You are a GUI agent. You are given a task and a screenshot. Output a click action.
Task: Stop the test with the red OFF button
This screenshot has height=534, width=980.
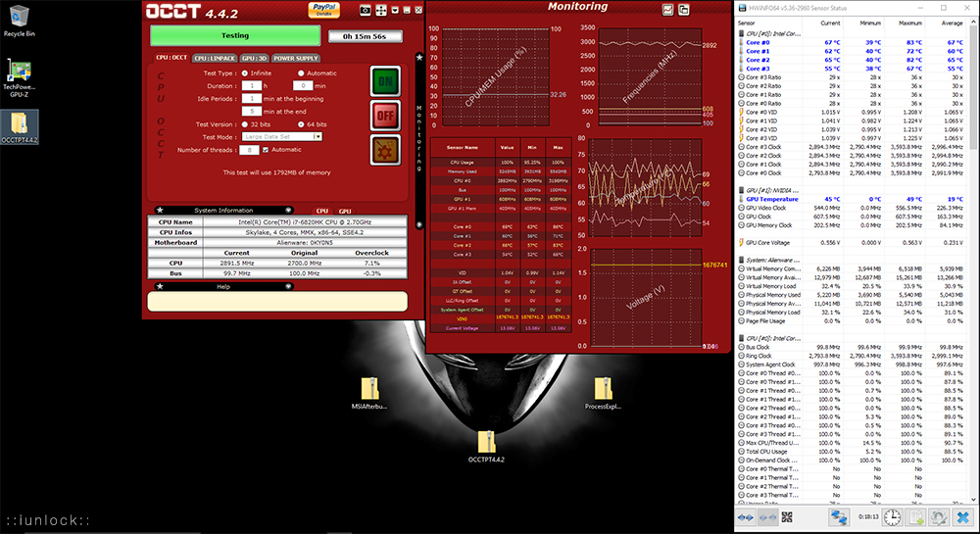point(385,116)
